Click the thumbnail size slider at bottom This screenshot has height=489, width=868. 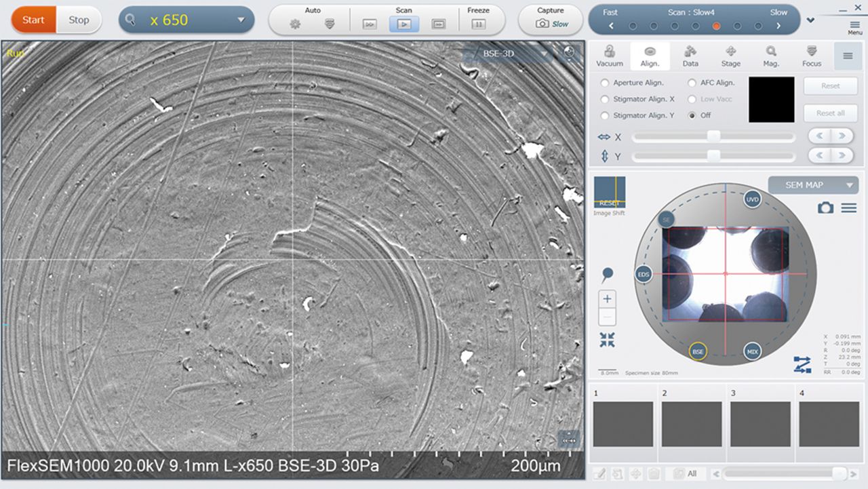(785, 473)
